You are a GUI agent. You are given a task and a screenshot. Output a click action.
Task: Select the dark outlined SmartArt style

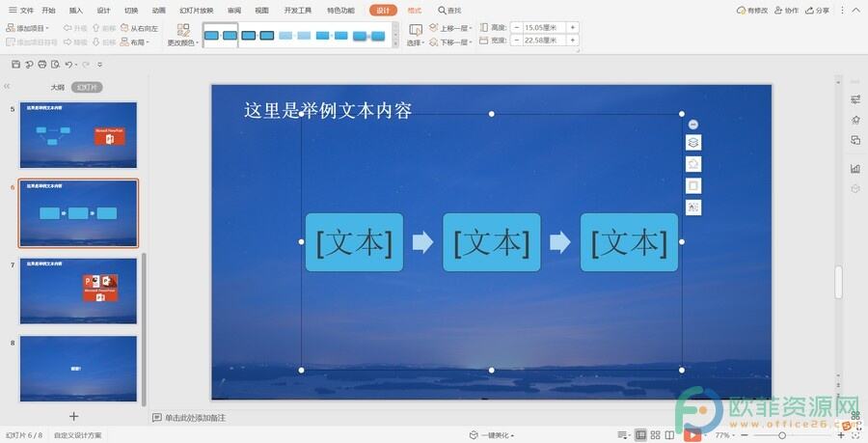pos(258,36)
